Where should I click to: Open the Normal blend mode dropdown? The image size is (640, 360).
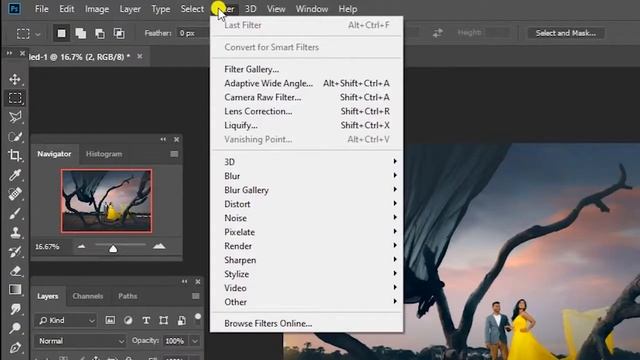(x=80, y=341)
